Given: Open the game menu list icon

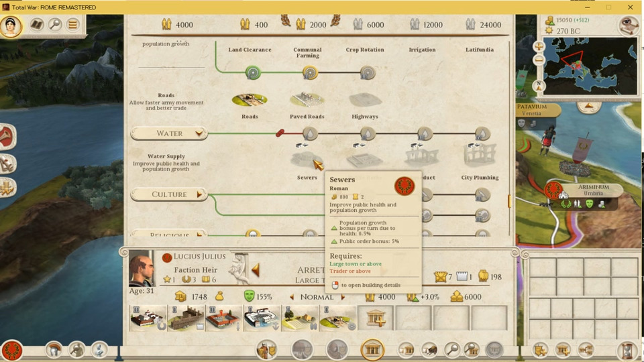Looking at the screenshot, I should coord(73,25).
